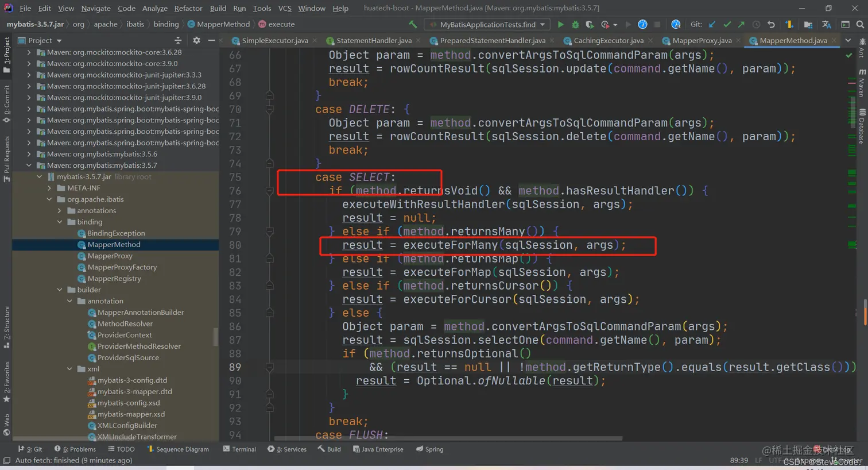Open the File menu
Image resolution: width=868 pixels, height=470 pixels.
tap(25, 8)
